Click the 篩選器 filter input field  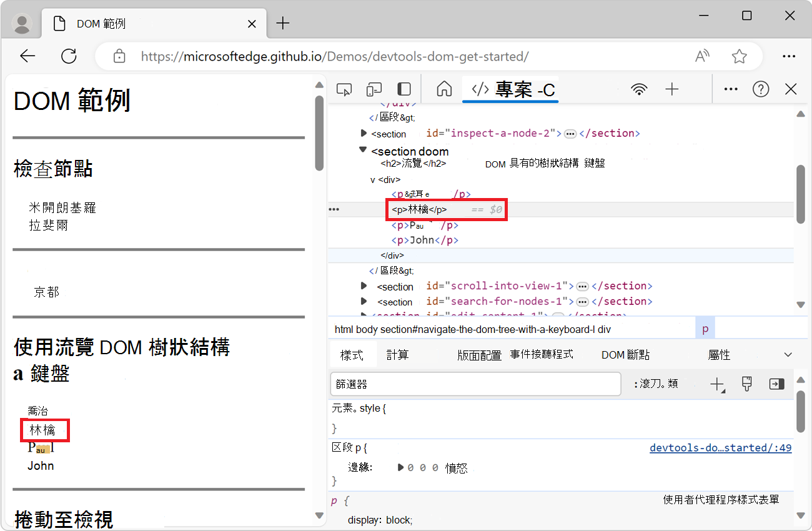[x=475, y=384]
